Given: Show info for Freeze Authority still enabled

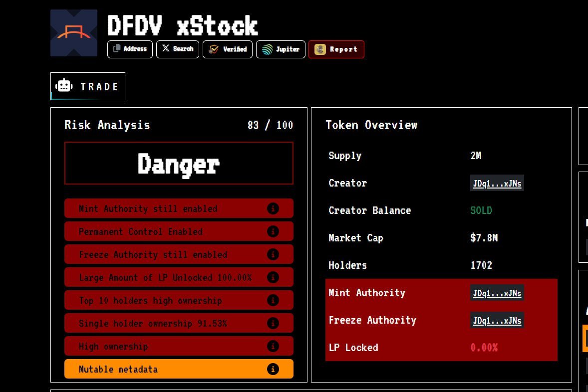Looking at the screenshot, I should click(273, 254).
